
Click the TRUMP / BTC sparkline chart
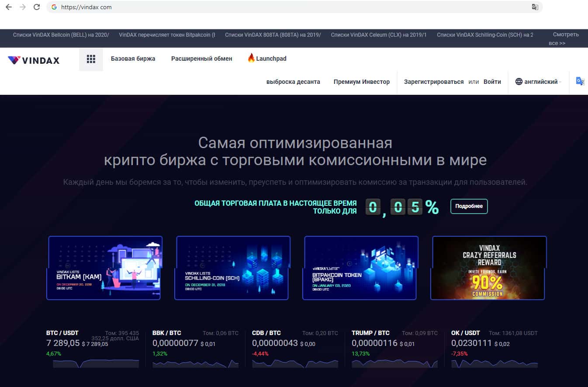click(x=395, y=363)
